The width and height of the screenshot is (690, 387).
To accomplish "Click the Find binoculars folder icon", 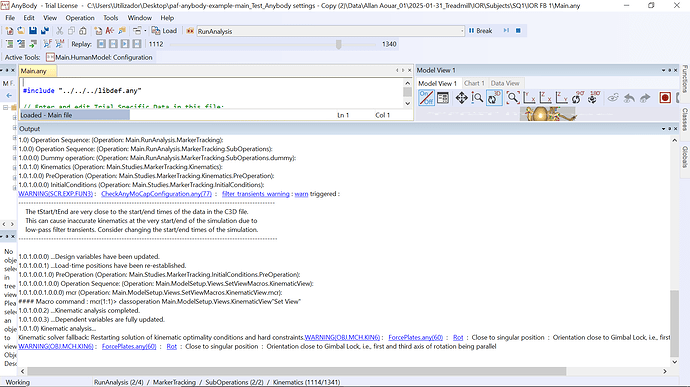I will coord(122,31).
